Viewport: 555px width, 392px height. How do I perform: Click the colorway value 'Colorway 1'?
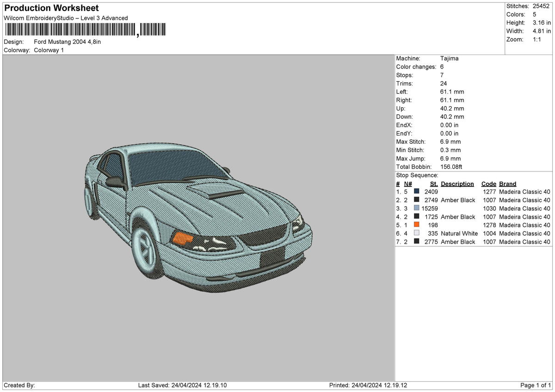49,50
